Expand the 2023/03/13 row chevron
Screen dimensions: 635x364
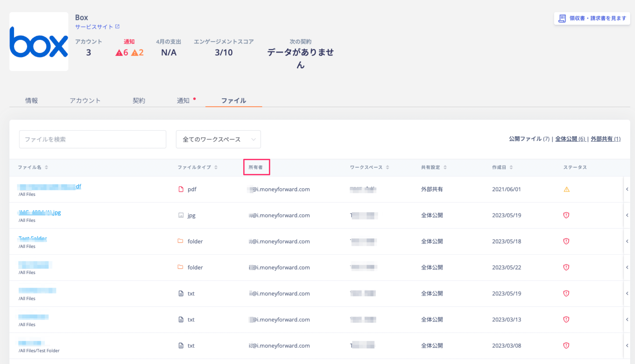pyautogui.click(x=627, y=319)
